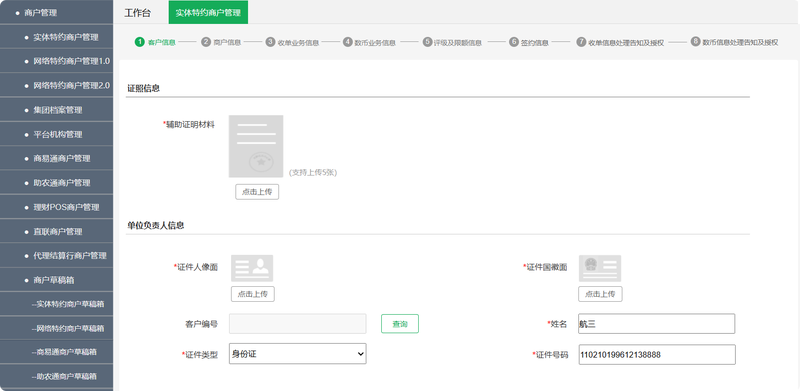Open 理财POS商户管理 in sidebar
Viewport: 800px width, 391px height.
57,207
